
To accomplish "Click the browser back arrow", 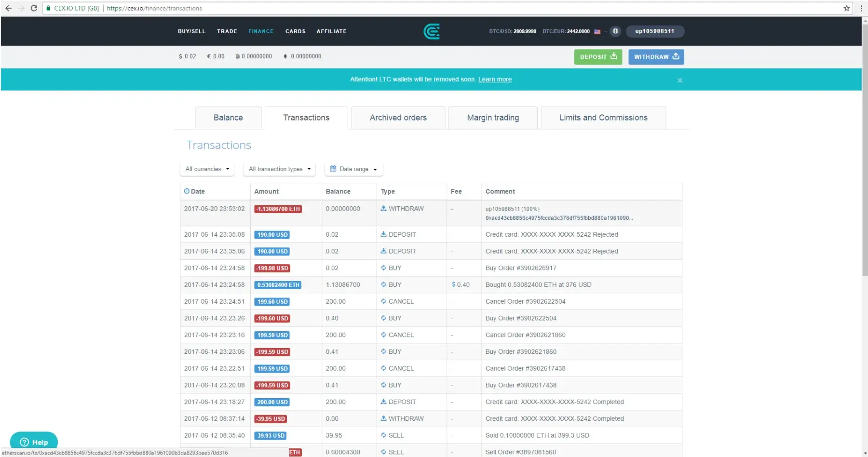I will pos(8,8).
